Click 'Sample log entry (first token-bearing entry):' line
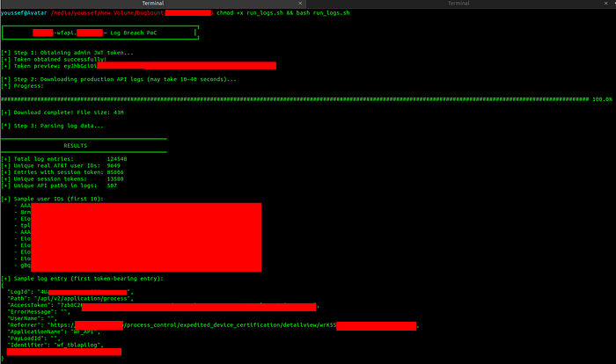Viewport: 616px width, 364px height. click(x=82, y=279)
